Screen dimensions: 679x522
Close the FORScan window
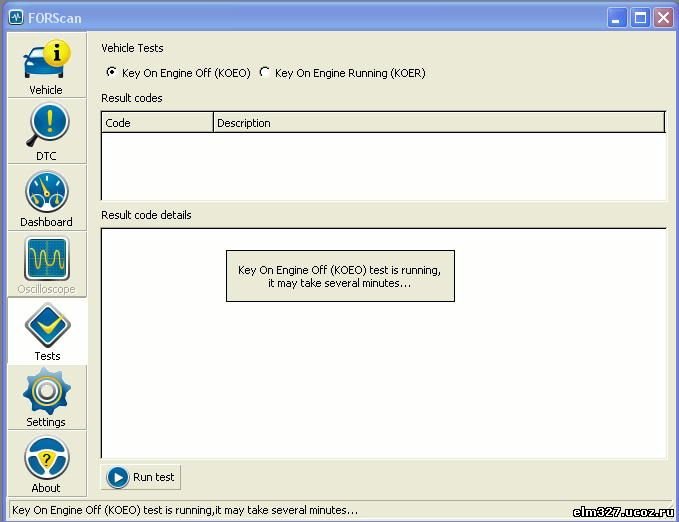pos(663,18)
